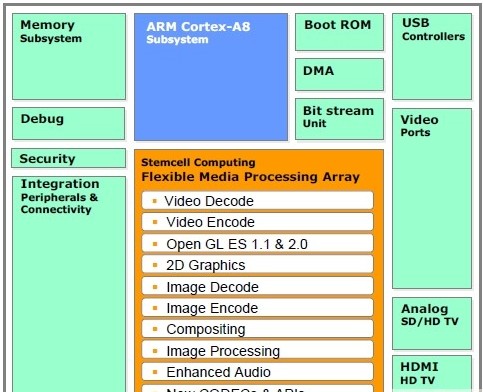Click Open GL ES 1.1 & 2.0 item

(x=257, y=244)
